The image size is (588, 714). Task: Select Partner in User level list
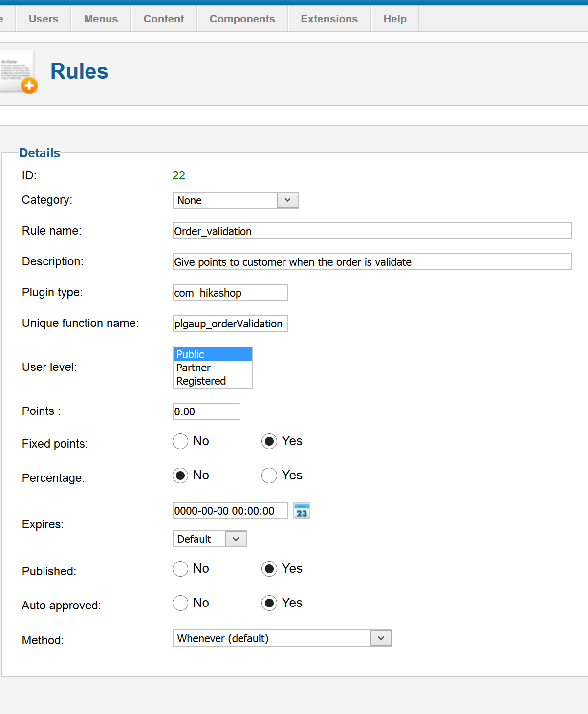[x=194, y=368]
